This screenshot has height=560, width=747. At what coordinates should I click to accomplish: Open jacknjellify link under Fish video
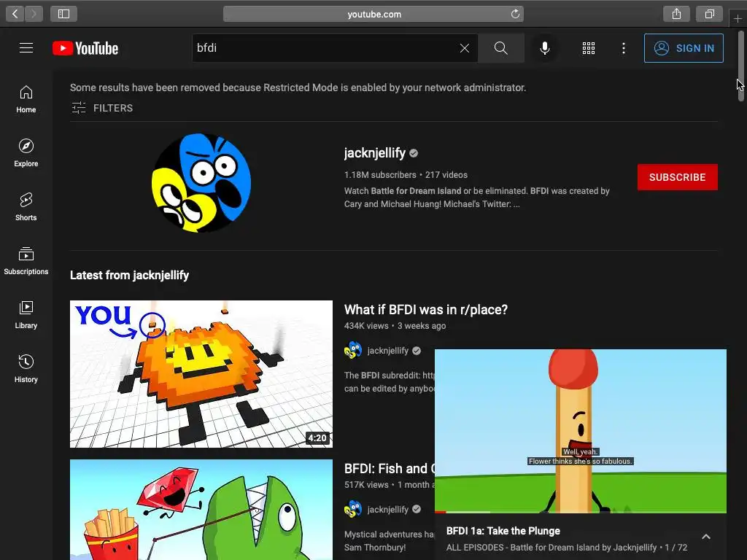click(x=388, y=510)
